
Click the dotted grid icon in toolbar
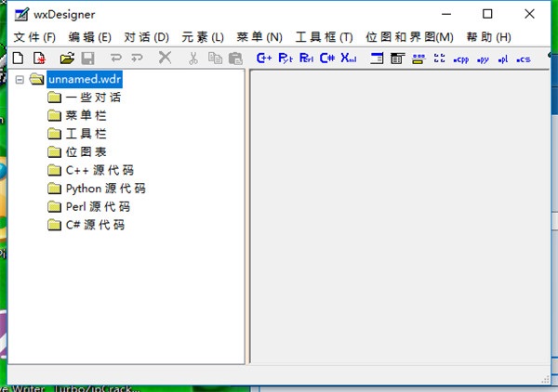coord(440,58)
